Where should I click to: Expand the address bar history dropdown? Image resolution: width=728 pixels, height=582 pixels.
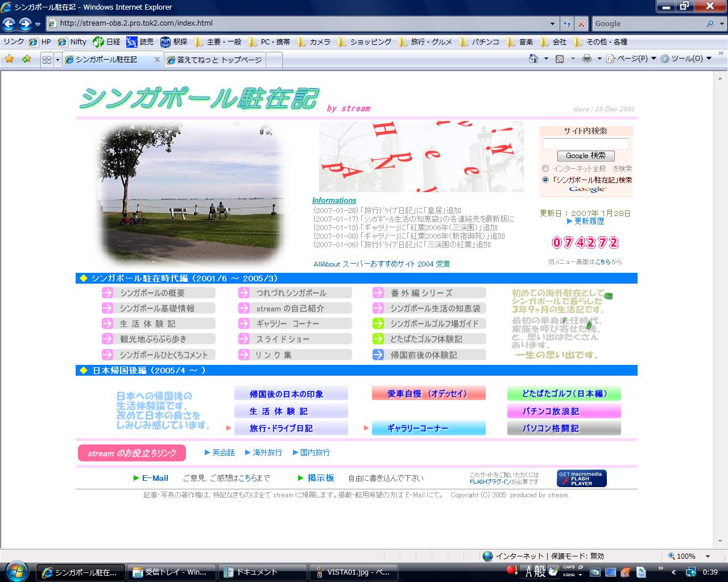tap(552, 23)
